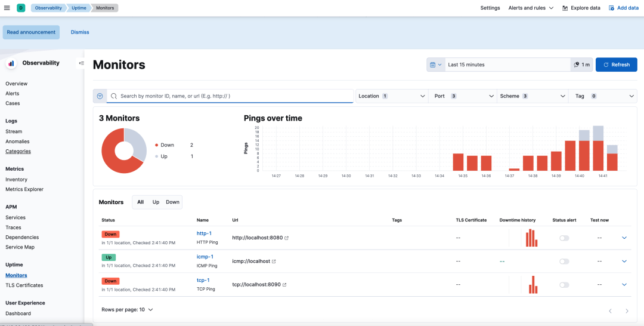Collapse the Observability side navigation
644x326 pixels.
tap(81, 63)
